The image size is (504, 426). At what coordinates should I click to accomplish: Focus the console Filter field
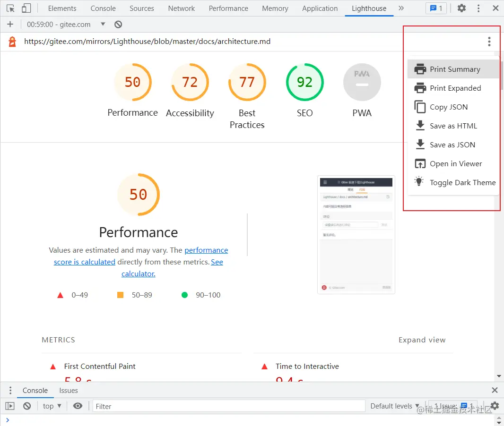point(229,406)
